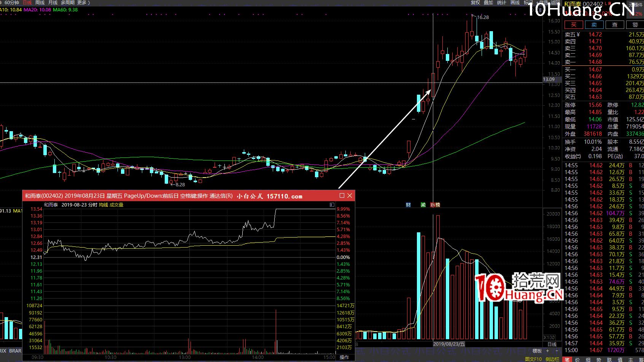Select the 价 price tab

[577, 359]
